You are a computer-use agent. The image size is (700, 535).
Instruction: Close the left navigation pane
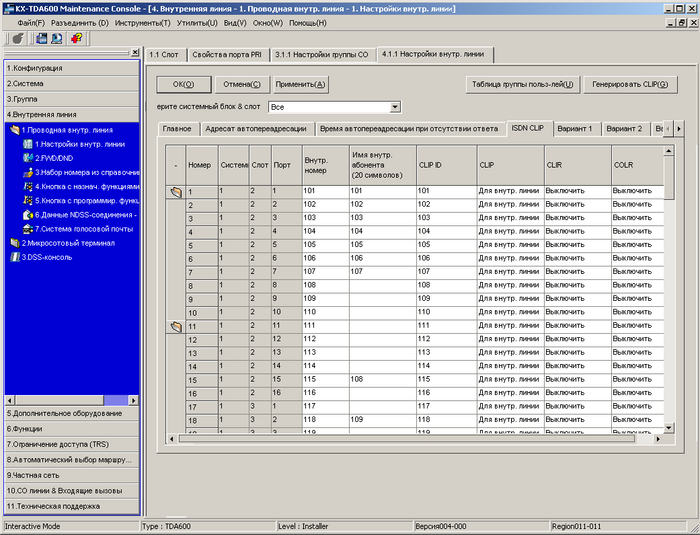click(135, 52)
